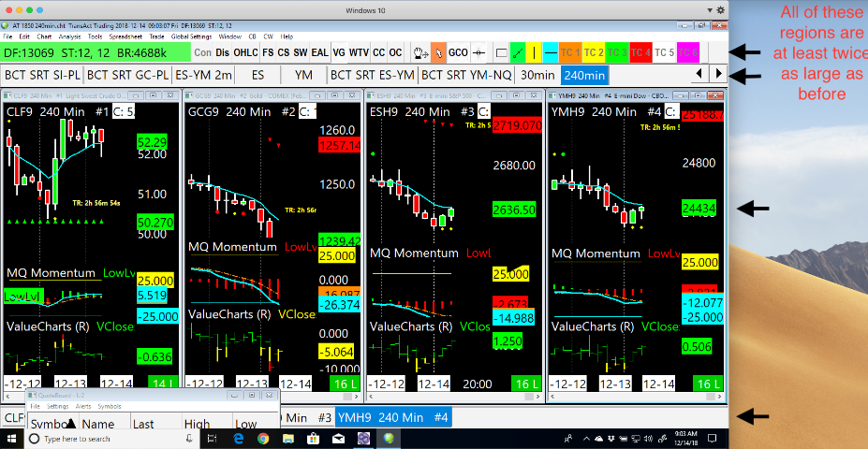Toggle the OHLC display button

pos(245,53)
